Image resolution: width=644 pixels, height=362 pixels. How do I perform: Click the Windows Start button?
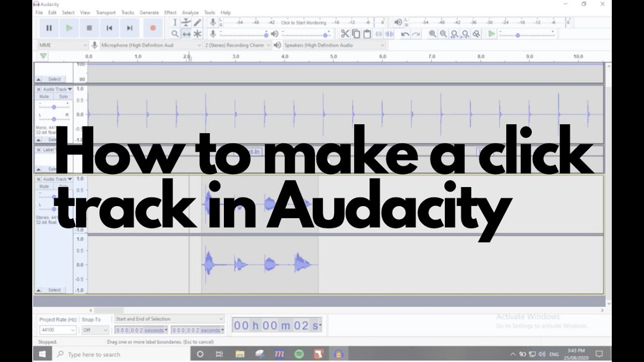(43, 354)
